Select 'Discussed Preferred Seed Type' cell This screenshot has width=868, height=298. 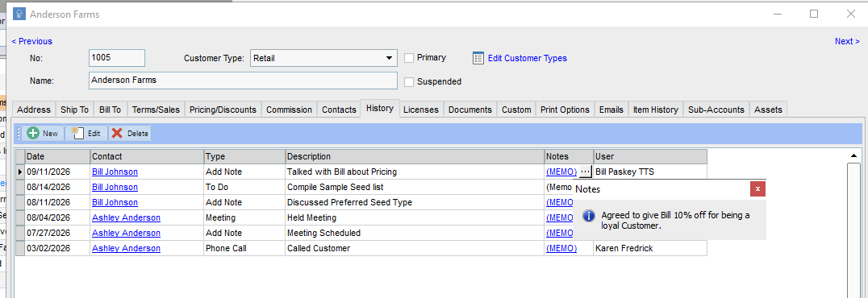pos(415,202)
